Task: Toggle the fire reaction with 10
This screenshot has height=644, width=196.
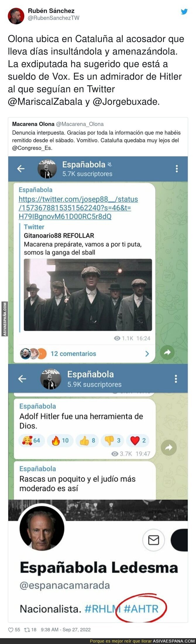Action: [60, 441]
